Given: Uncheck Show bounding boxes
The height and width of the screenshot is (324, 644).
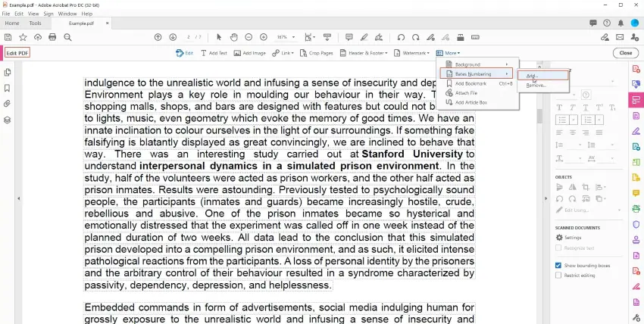Looking at the screenshot, I should (558, 266).
